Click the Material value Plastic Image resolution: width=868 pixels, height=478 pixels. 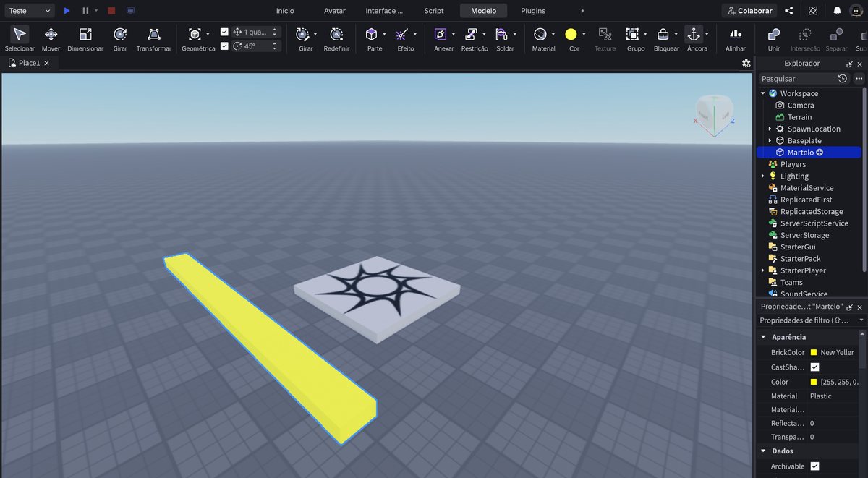tap(820, 396)
